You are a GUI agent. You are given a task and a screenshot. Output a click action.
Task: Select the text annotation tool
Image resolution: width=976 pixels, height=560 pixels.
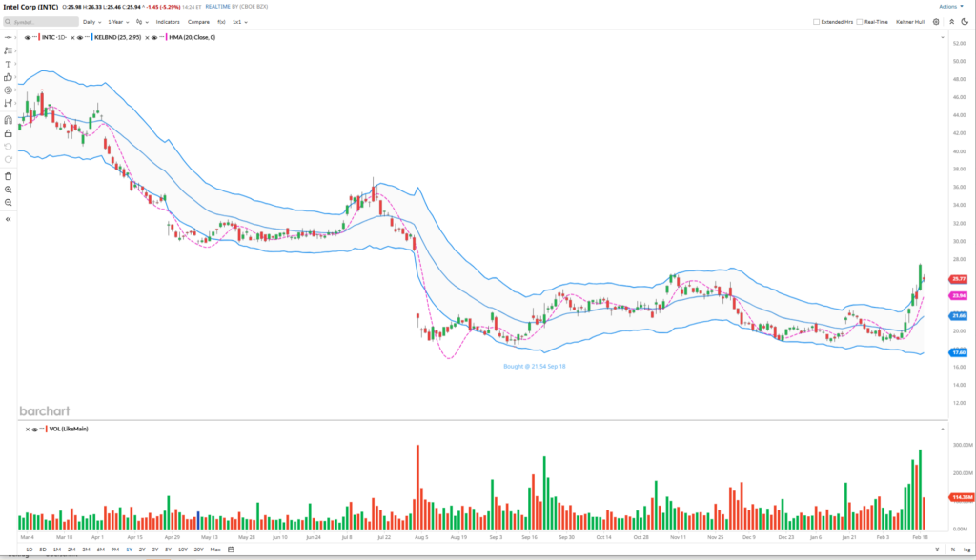pyautogui.click(x=8, y=64)
